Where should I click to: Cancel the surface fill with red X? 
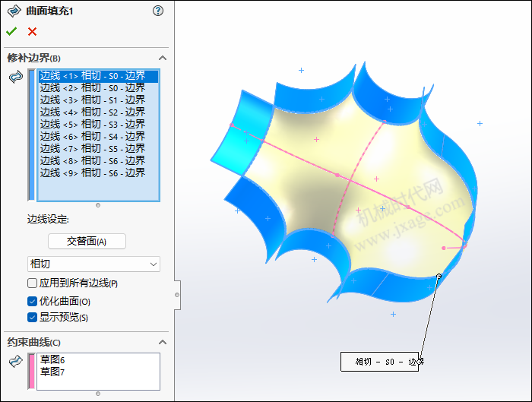tap(32, 32)
